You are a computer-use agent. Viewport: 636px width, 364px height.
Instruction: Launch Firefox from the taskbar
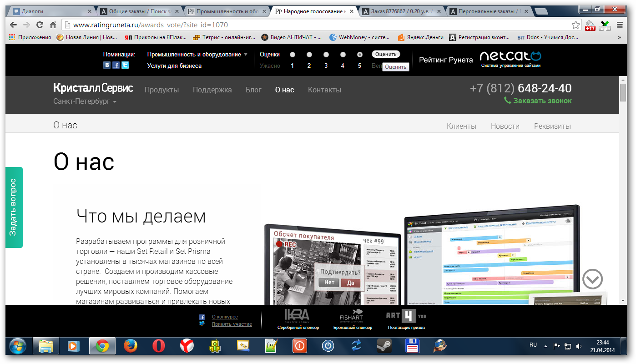coord(130,346)
